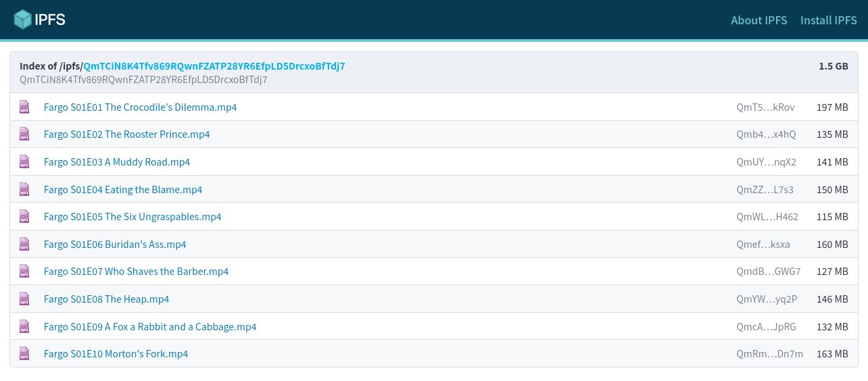Open the Install IPFS link
Screen dimensions: 868x381
(829, 20)
